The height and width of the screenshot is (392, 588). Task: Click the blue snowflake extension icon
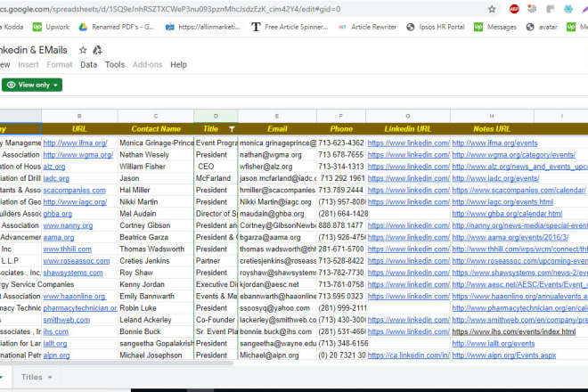[x=568, y=9]
